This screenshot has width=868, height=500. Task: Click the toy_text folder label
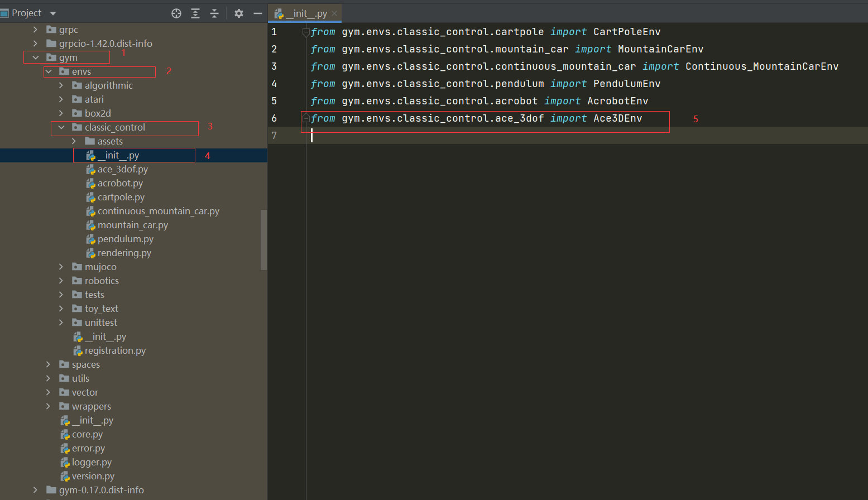point(101,309)
